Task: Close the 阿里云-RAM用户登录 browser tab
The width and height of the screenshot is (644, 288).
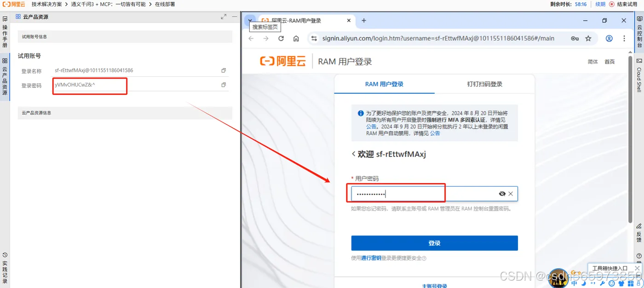Action: coord(349,20)
